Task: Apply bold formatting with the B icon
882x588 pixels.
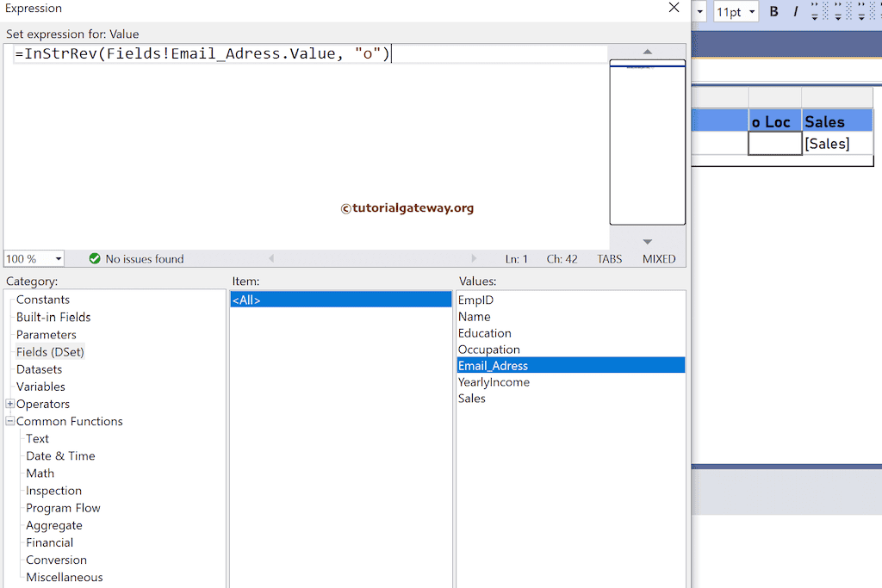Action: [773, 11]
